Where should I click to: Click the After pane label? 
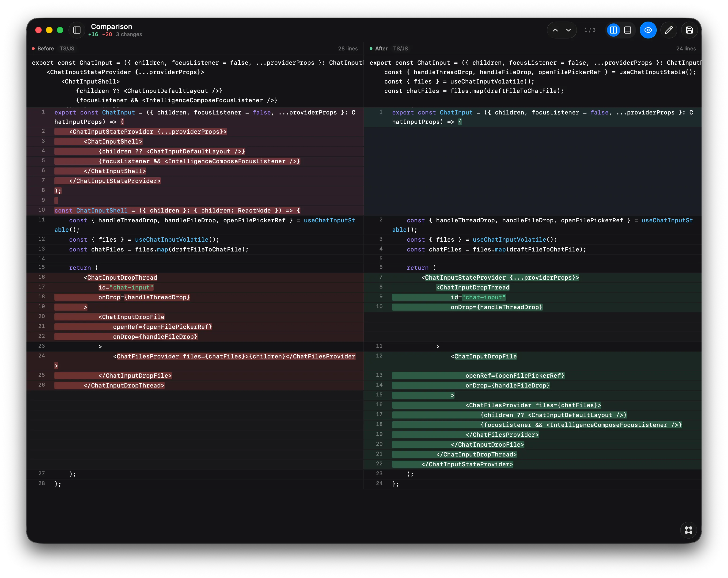(381, 49)
